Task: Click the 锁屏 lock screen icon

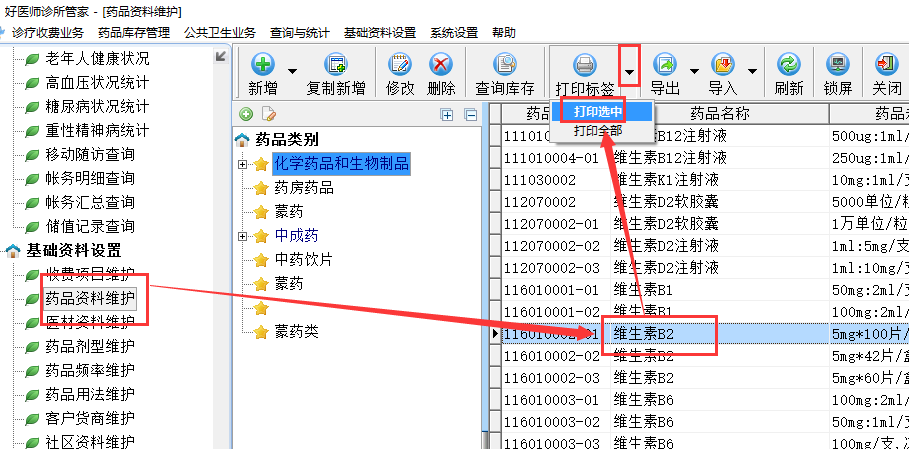Action: (x=838, y=63)
